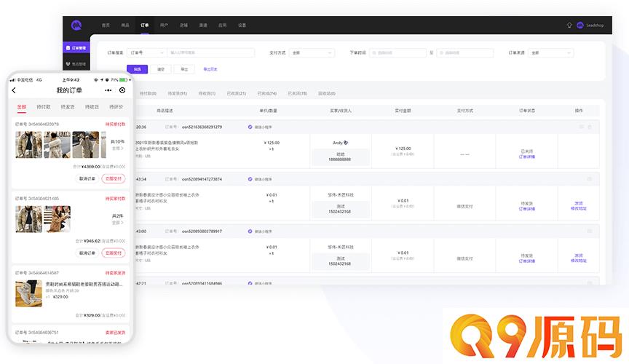Click mini-program source icon for order osn520894147273874
The image size is (629, 364).
point(250,179)
